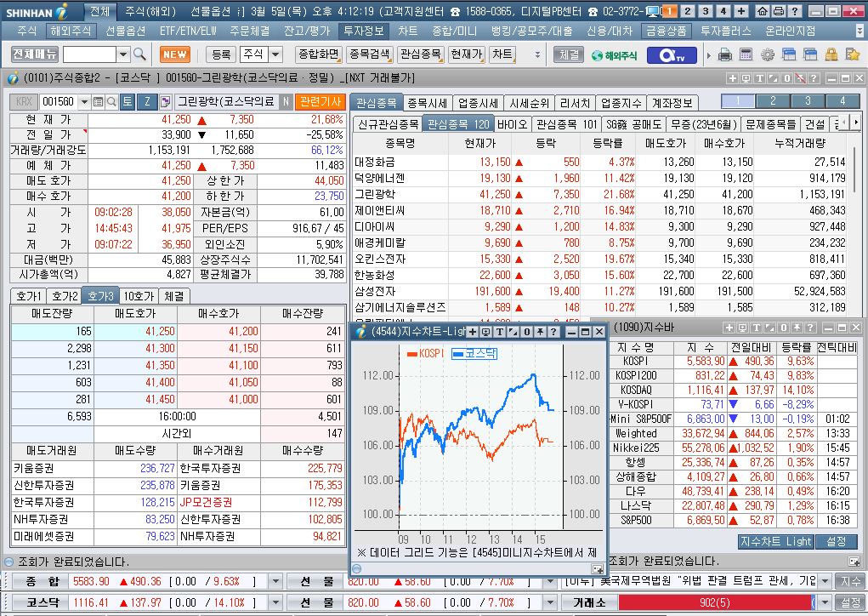This screenshot has width=868, height=616.
Task: Click the help icon in 지수바 window header
Action: (810, 328)
